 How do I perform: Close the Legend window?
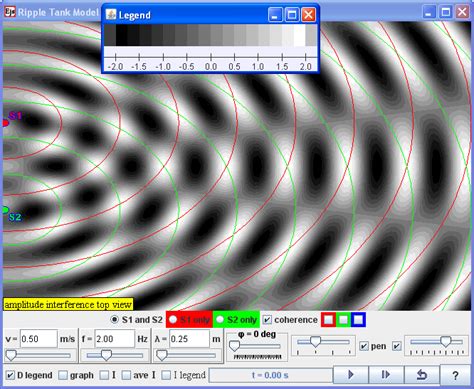click(309, 15)
